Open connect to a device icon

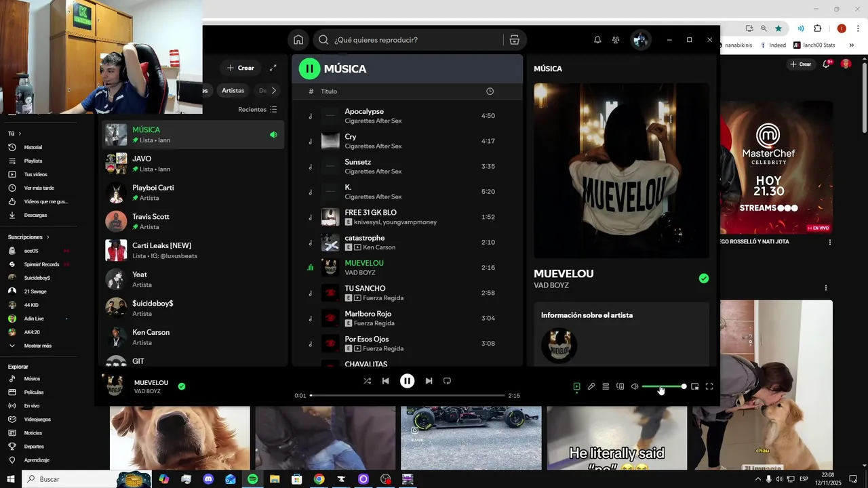pyautogui.click(x=620, y=386)
